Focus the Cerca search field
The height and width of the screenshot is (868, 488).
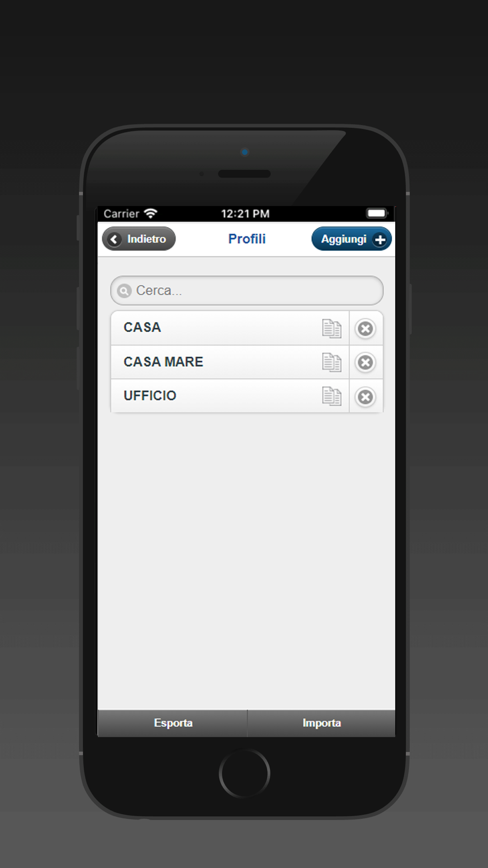click(x=247, y=290)
